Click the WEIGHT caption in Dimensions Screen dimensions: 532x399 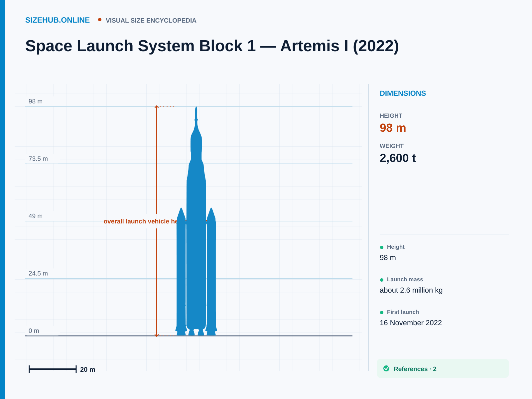[392, 146]
